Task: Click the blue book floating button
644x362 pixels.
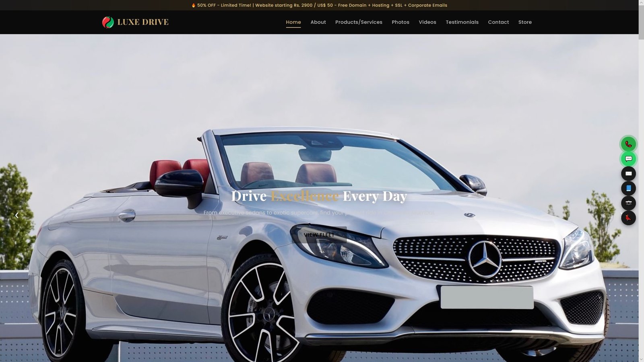Action: (x=628, y=188)
